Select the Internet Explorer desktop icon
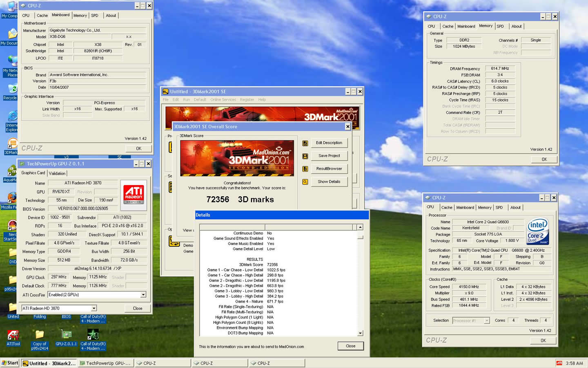Screen dimensions: 588x368 [x=11, y=121]
